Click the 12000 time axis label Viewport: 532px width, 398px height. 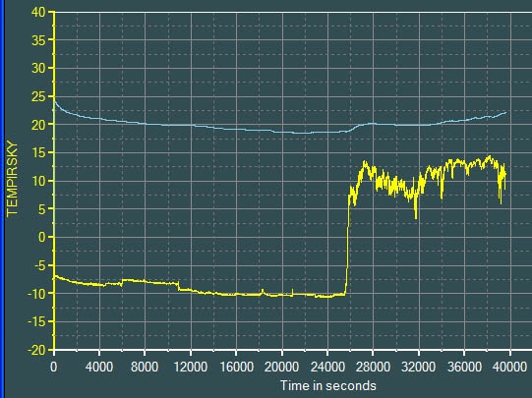[191, 368]
